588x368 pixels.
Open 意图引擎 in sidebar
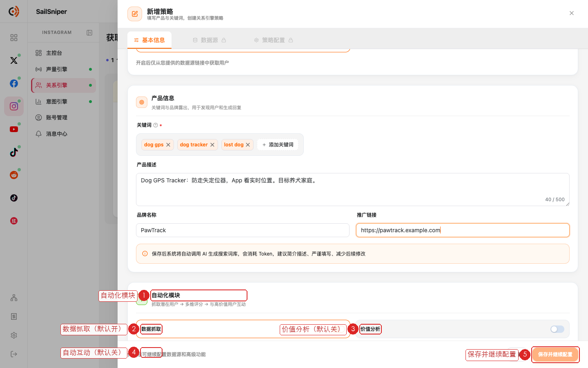tap(64, 101)
